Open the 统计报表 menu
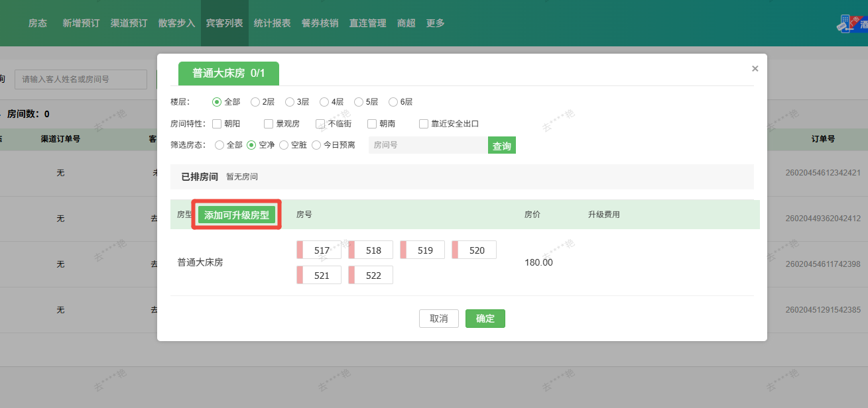 272,23
